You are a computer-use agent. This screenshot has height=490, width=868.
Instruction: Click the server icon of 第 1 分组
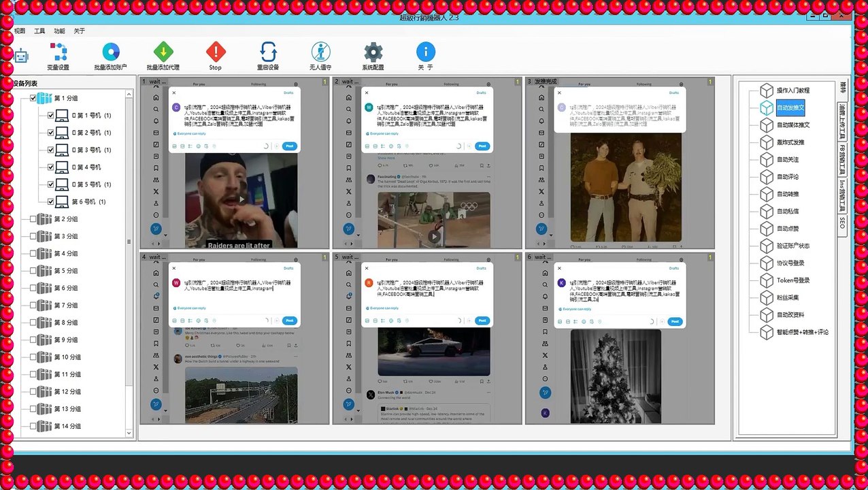[x=44, y=98]
